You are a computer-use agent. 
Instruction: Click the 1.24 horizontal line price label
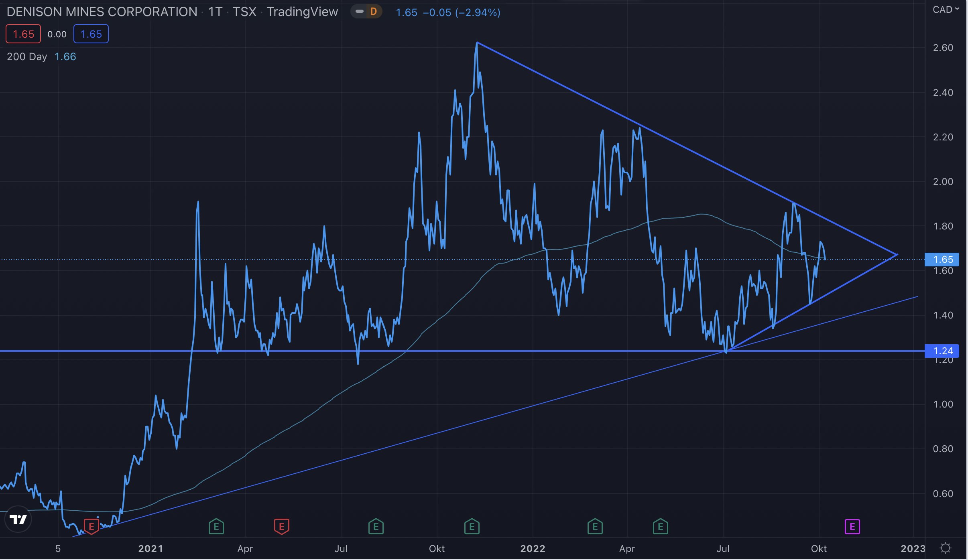coord(942,351)
